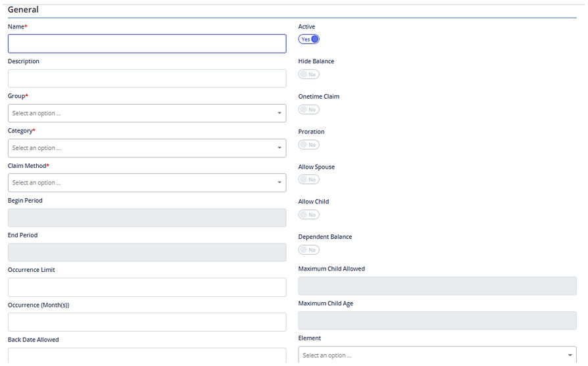Enable the Allow Spouse switch
588x366 pixels.
[308, 180]
